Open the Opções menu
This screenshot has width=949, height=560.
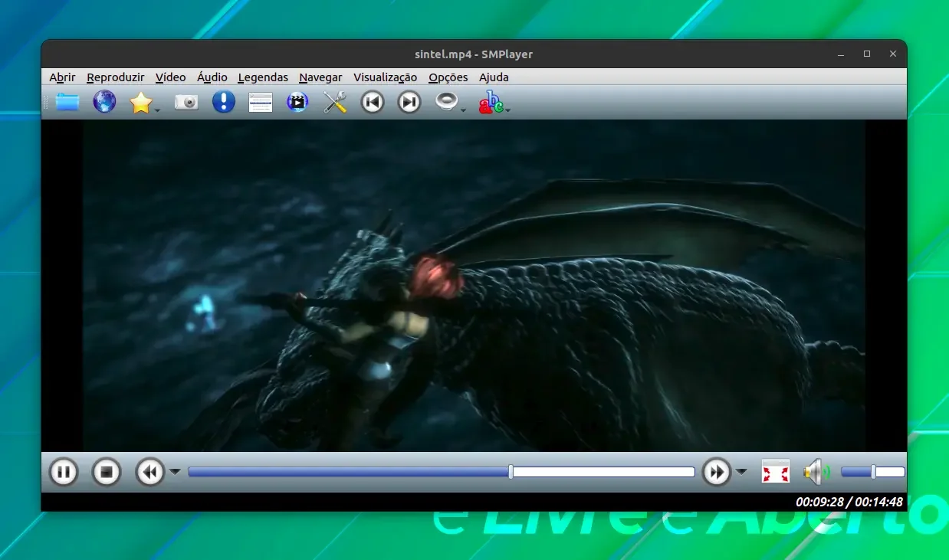(448, 77)
